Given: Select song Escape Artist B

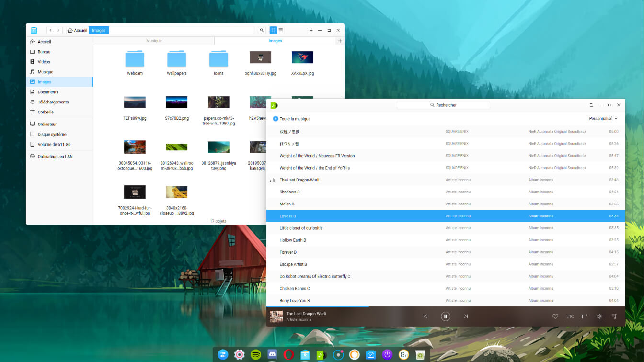Looking at the screenshot, I should click(x=446, y=264).
